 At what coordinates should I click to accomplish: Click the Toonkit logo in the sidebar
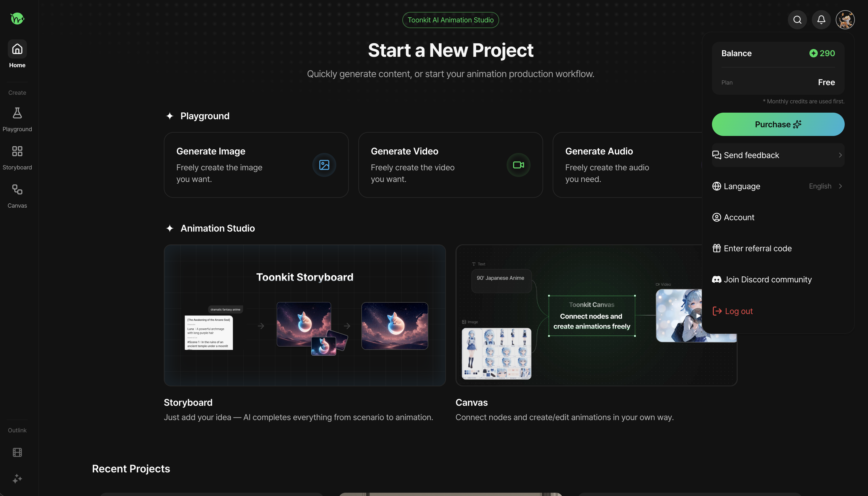click(x=17, y=19)
